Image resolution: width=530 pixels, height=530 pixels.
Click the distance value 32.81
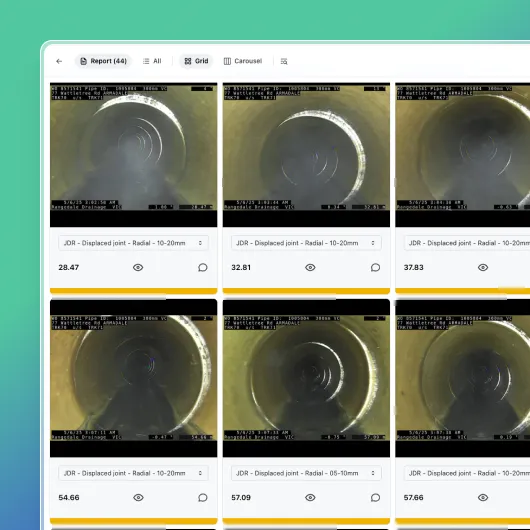[241, 267]
